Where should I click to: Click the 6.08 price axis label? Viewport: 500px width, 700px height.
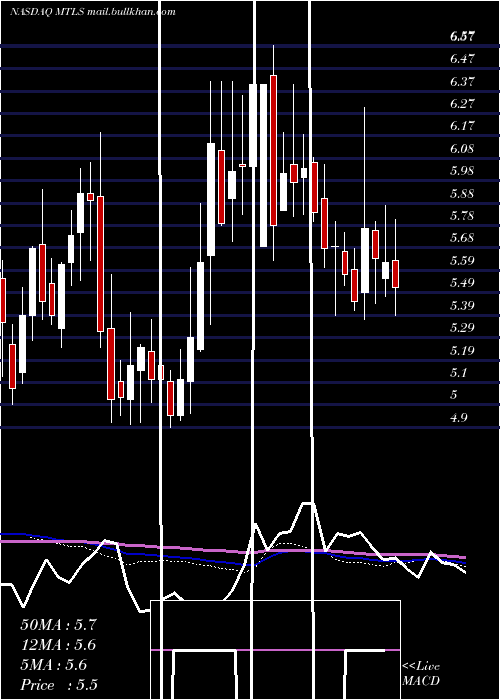(462, 149)
